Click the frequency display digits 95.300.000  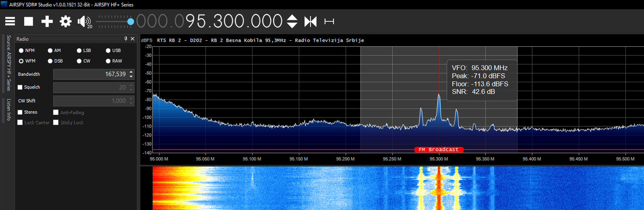click(234, 21)
